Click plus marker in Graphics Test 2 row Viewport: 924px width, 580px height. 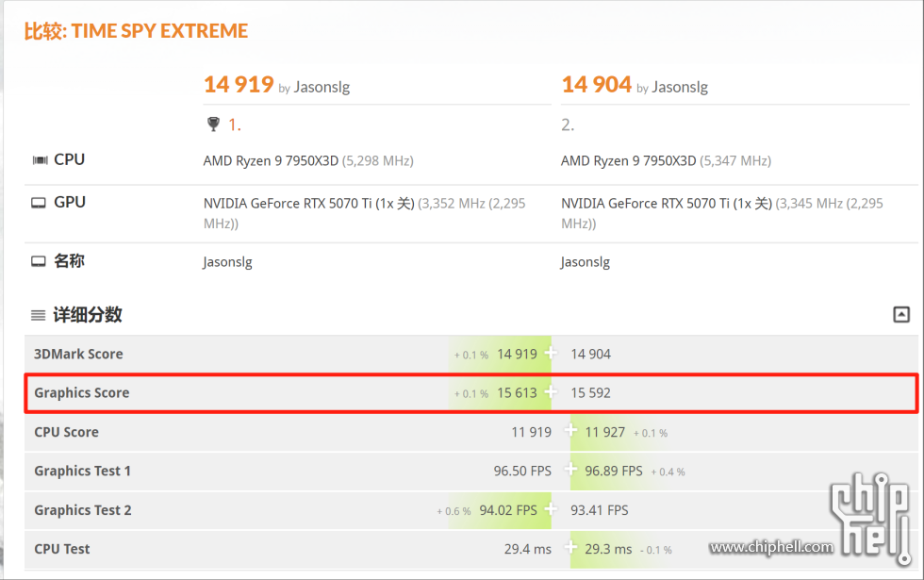pyautogui.click(x=551, y=508)
